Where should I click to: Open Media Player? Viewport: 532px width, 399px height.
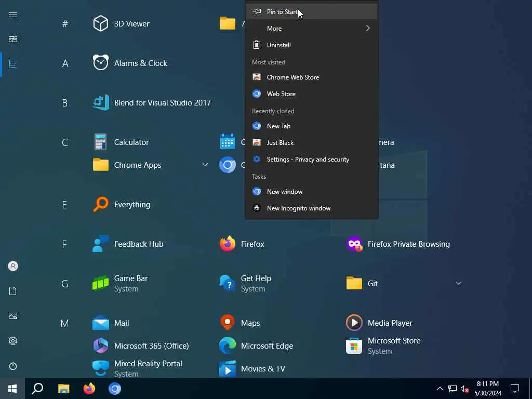[x=379, y=323]
